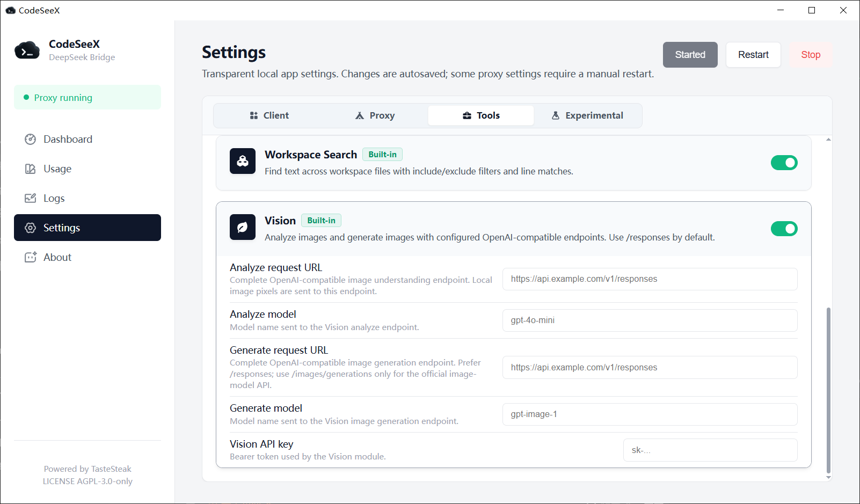The width and height of the screenshot is (860, 504).
Task: Click the Analyze model label
Action: [263, 314]
